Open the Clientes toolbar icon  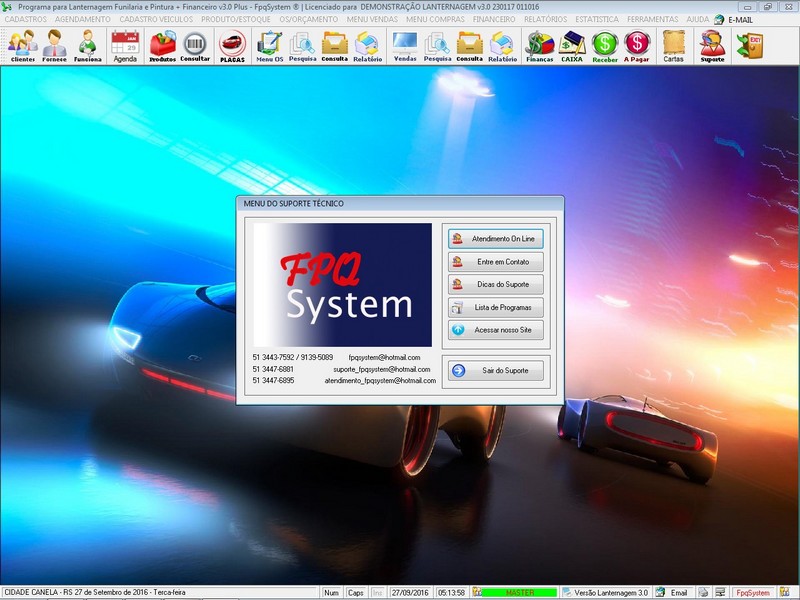pyautogui.click(x=22, y=46)
